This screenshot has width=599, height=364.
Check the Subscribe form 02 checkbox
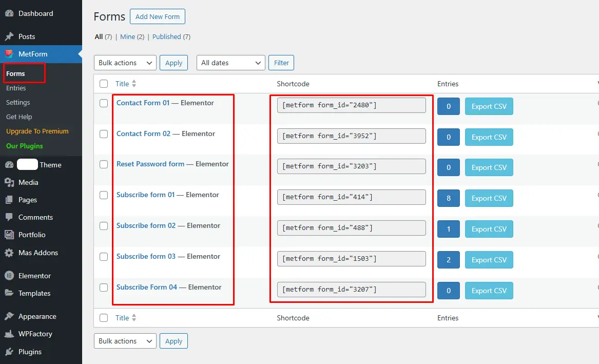104,226
